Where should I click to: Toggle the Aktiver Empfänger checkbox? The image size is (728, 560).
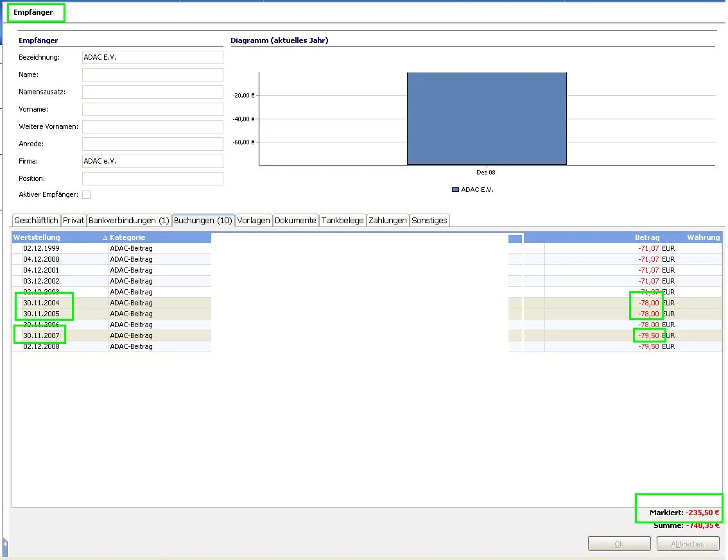tap(87, 194)
